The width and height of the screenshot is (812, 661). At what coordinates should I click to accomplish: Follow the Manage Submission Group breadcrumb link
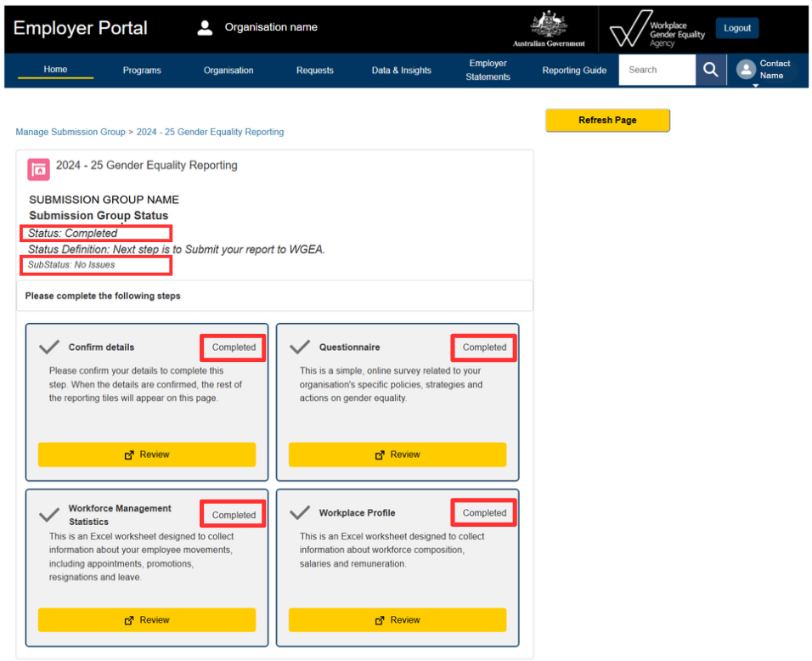(70, 132)
